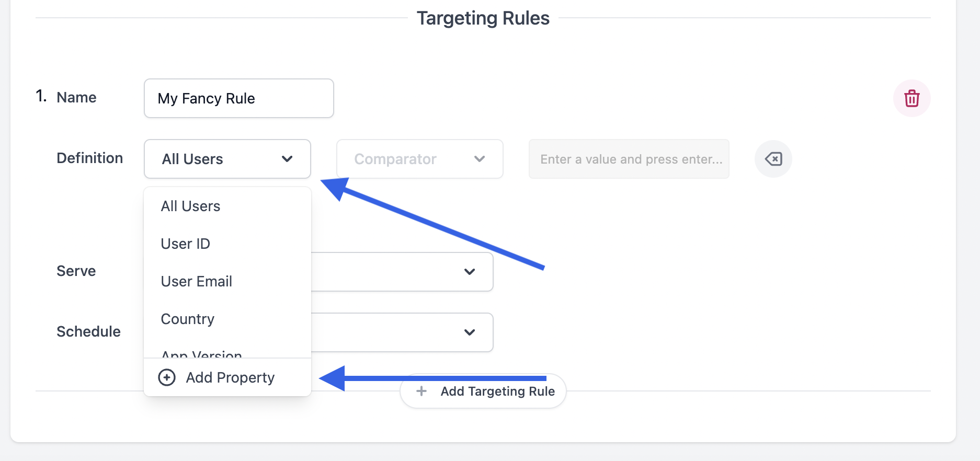Image resolution: width=980 pixels, height=461 pixels.
Task: Click the plus-circle icon beside Add Property
Action: point(167,377)
